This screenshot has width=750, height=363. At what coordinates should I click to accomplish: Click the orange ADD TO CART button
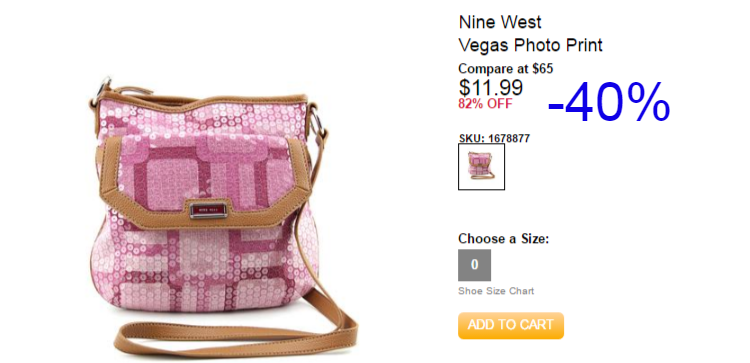[511, 325]
